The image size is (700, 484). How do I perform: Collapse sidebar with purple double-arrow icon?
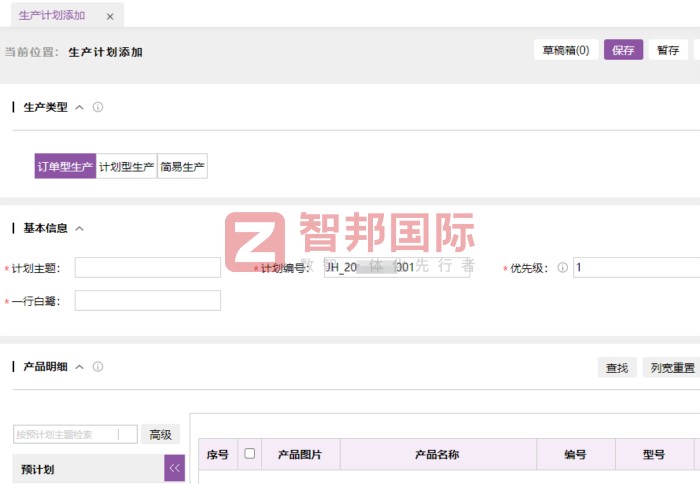[175, 468]
